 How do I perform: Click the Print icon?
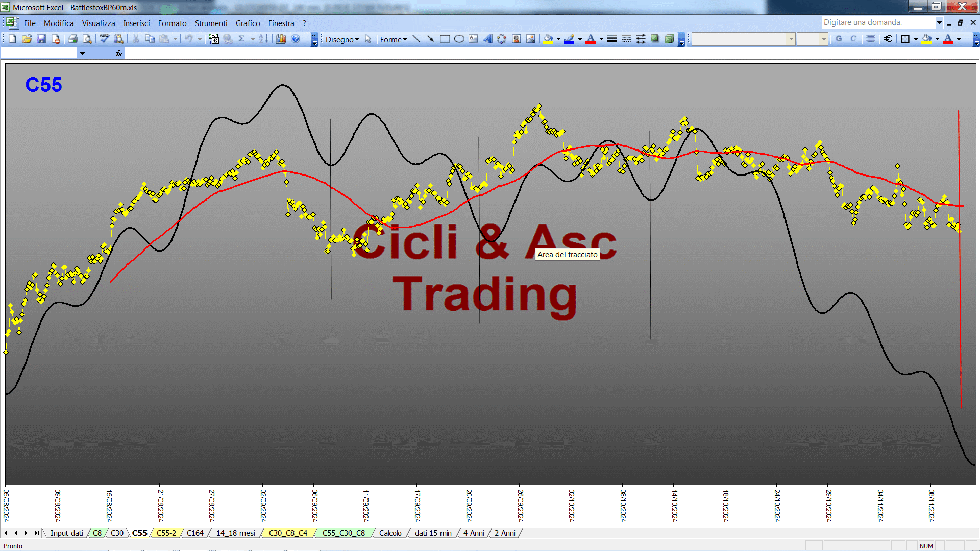point(72,39)
